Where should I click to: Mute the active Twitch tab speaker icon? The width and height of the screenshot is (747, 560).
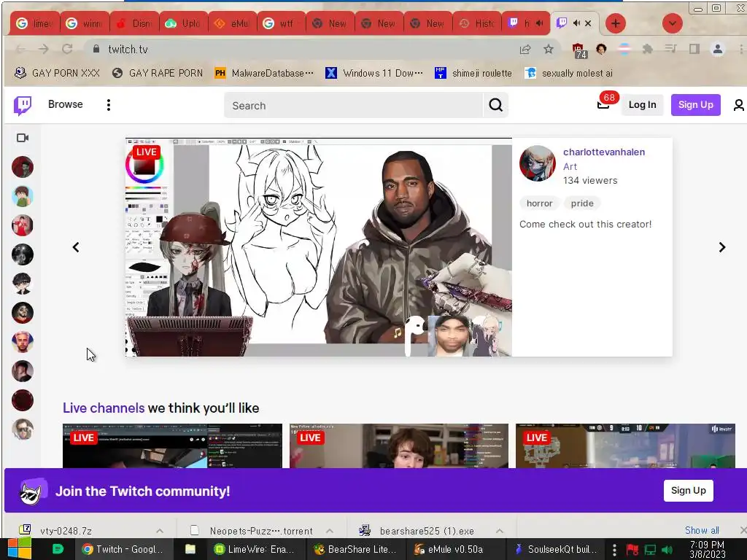pyautogui.click(x=576, y=23)
